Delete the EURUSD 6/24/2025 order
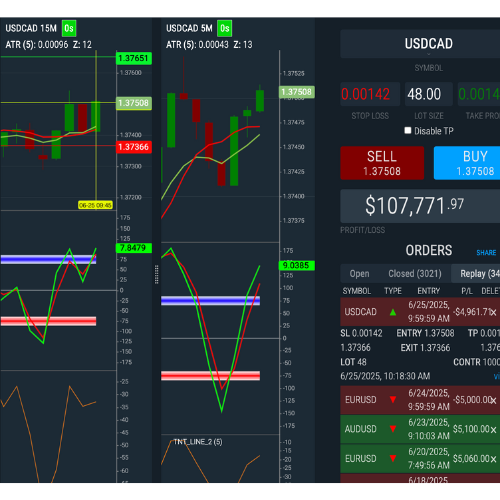 493,400
